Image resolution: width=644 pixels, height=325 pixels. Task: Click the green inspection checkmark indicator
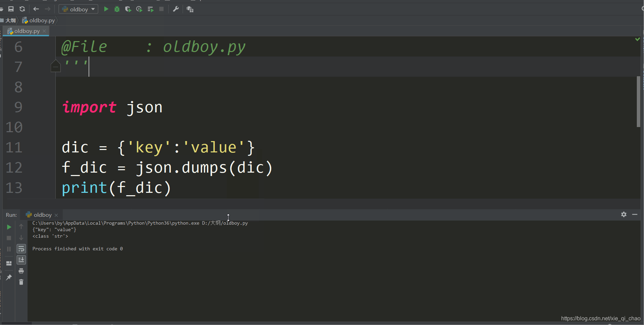pyautogui.click(x=638, y=39)
